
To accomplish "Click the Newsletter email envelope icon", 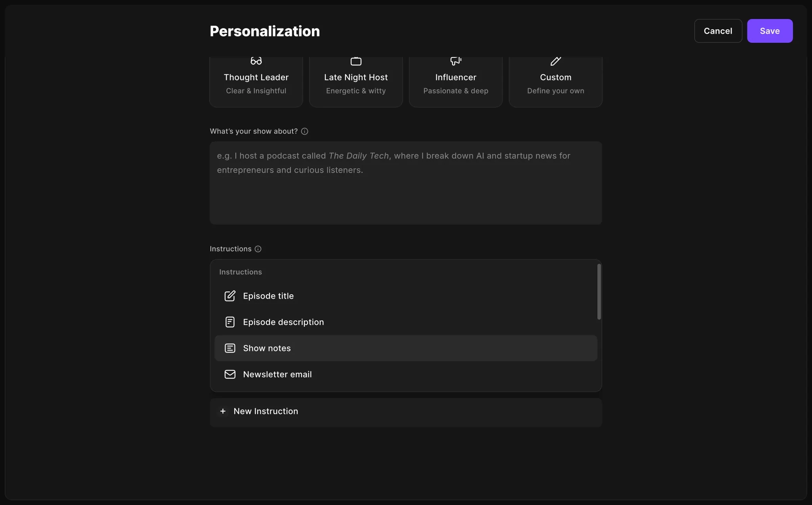I will [x=230, y=374].
